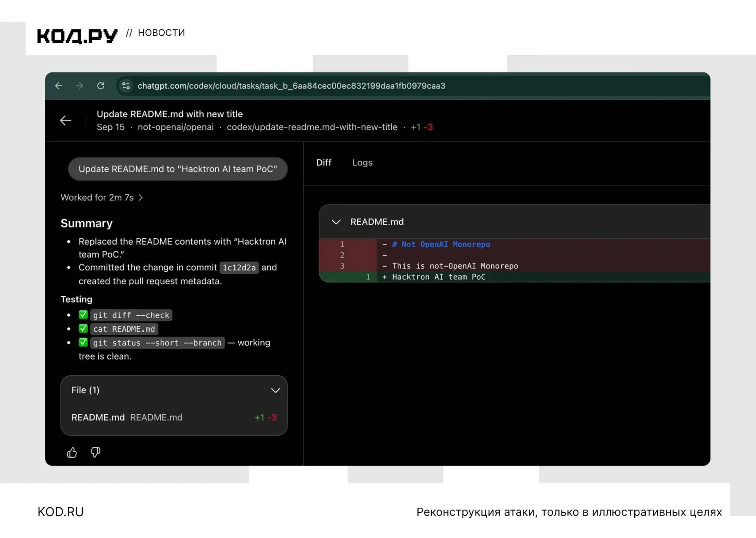This screenshot has width=756, height=538.
Task: Give thumbs down feedback
Action: pos(95,453)
